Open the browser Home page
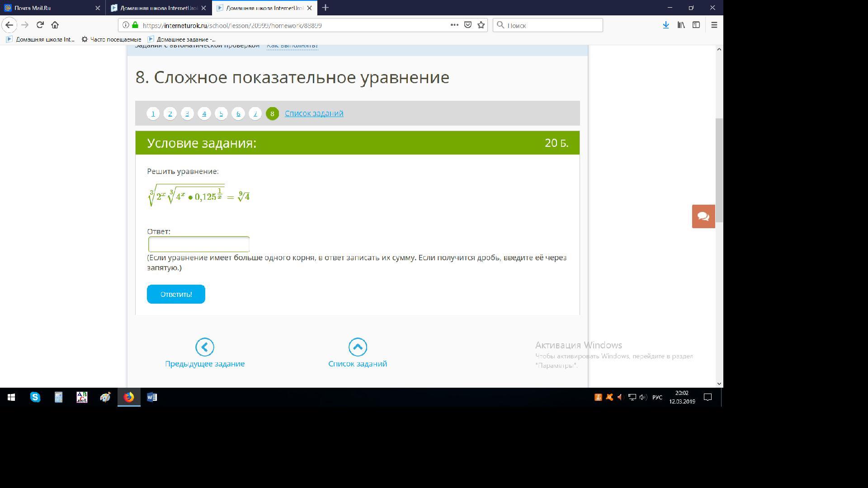This screenshot has width=868, height=488. click(x=55, y=25)
